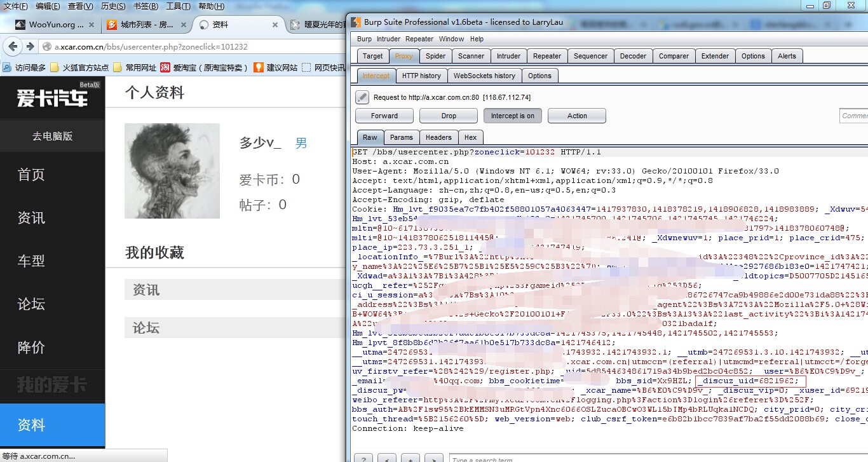
Task: Open the Help menu in Burp
Action: pyautogui.click(x=477, y=39)
